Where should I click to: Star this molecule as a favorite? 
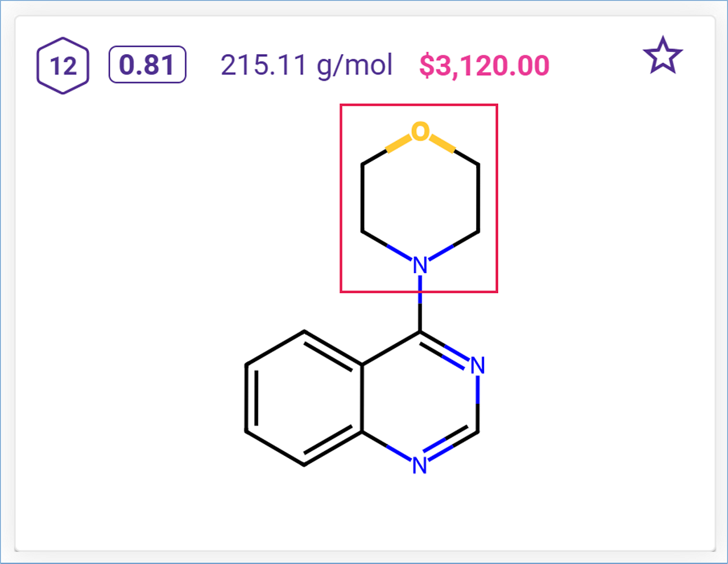[662, 56]
